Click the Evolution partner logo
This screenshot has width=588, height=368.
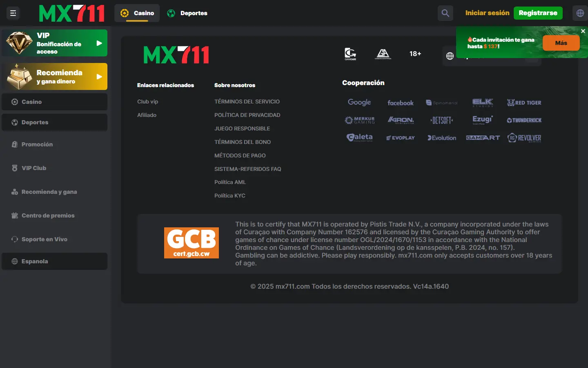(x=442, y=138)
